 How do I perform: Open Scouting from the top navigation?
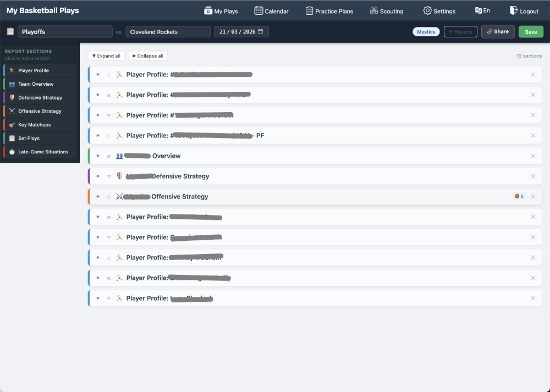click(387, 10)
